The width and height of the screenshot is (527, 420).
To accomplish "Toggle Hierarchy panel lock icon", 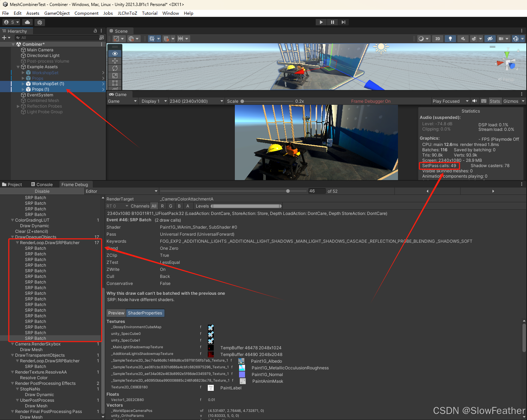I will point(95,31).
